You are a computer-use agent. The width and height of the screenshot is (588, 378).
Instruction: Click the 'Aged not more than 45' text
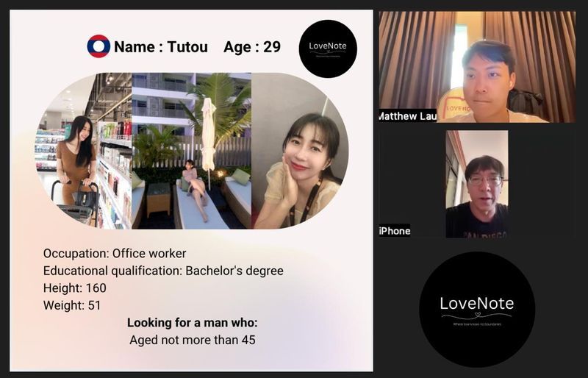pos(192,340)
